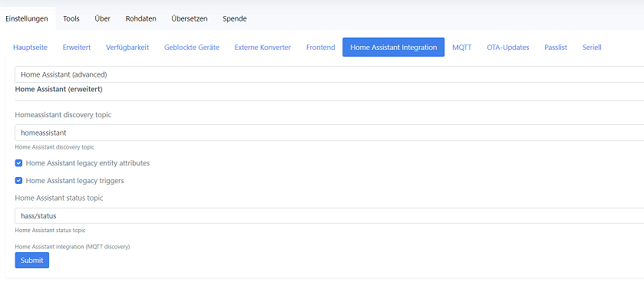Image resolution: width=644 pixels, height=282 pixels.
Task: Click the 'Home Assistant legacy triggers' label text
Action: coord(74,181)
